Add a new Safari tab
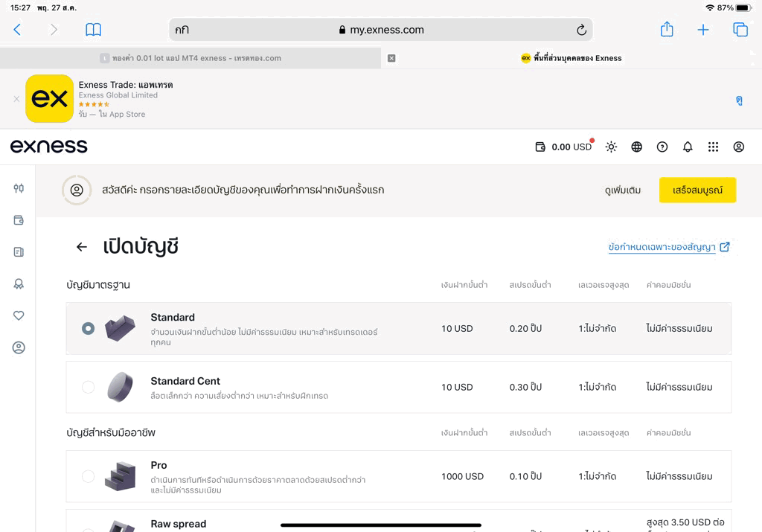 (702, 30)
